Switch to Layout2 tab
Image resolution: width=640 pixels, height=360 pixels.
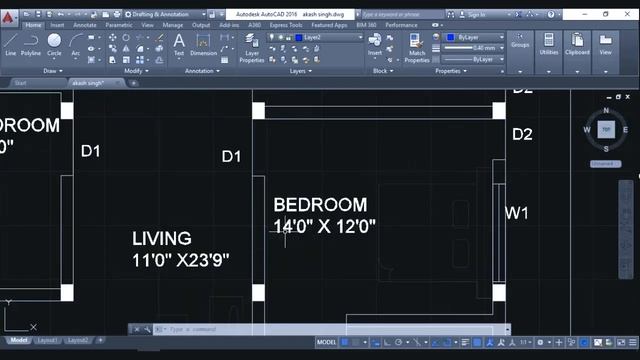tap(78, 340)
